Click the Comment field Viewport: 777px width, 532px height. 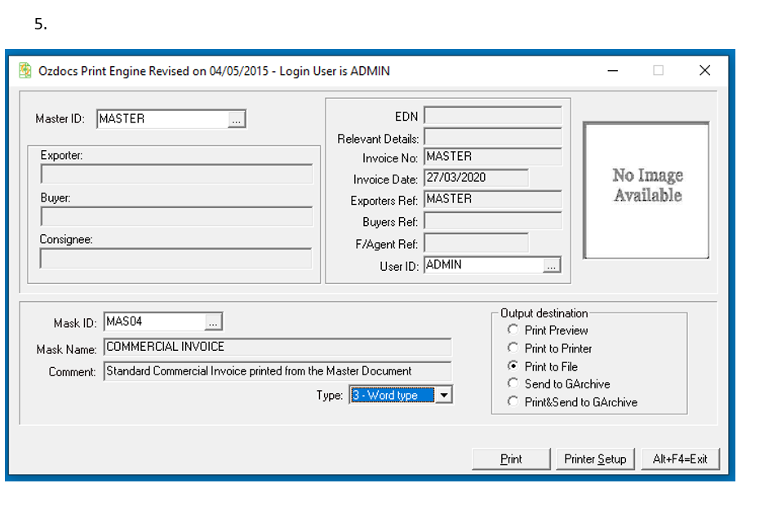(277, 371)
